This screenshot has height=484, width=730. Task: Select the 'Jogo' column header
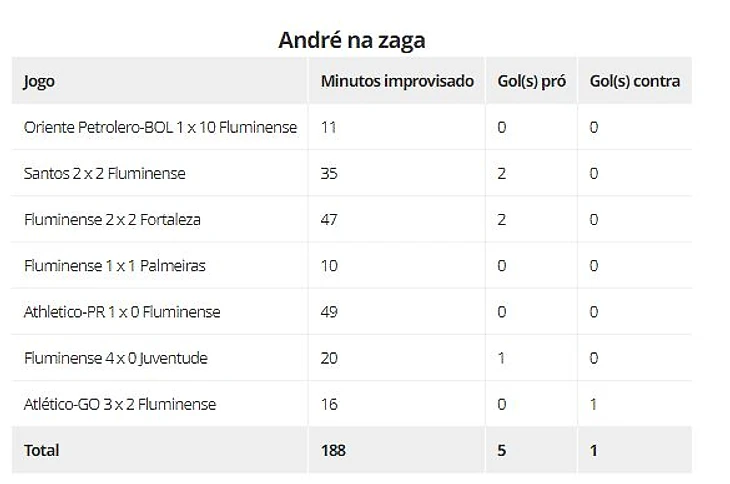39,82
